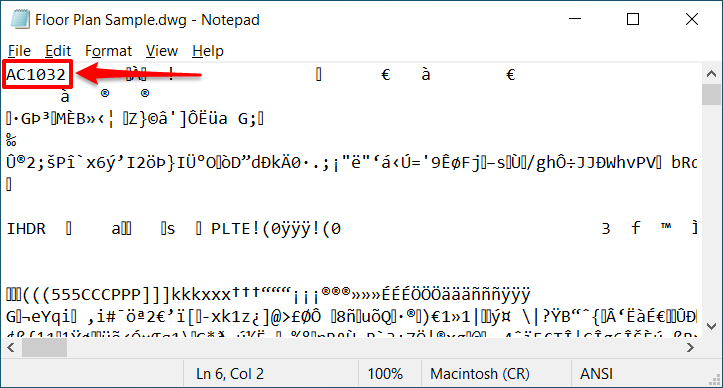Close the Notepad window
The width and height of the screenshot is (723, 388).
[x=692, y=19]
